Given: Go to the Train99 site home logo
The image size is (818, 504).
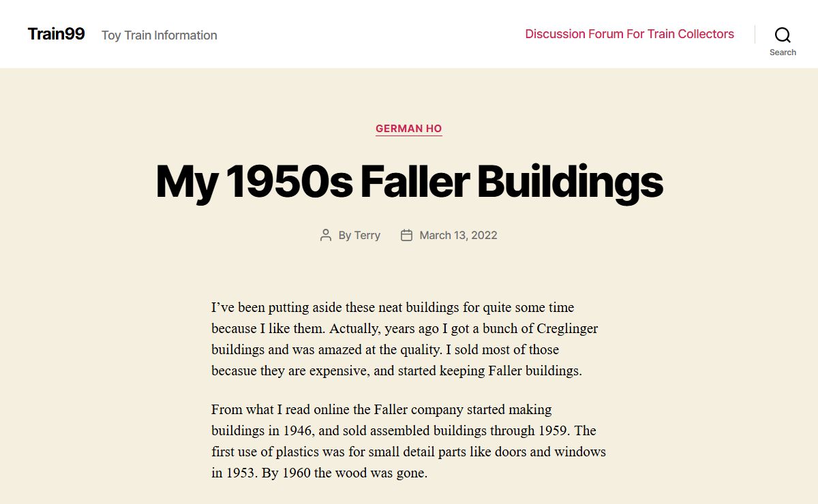Looking at the screenshot, I should click(x=57, y=33).
